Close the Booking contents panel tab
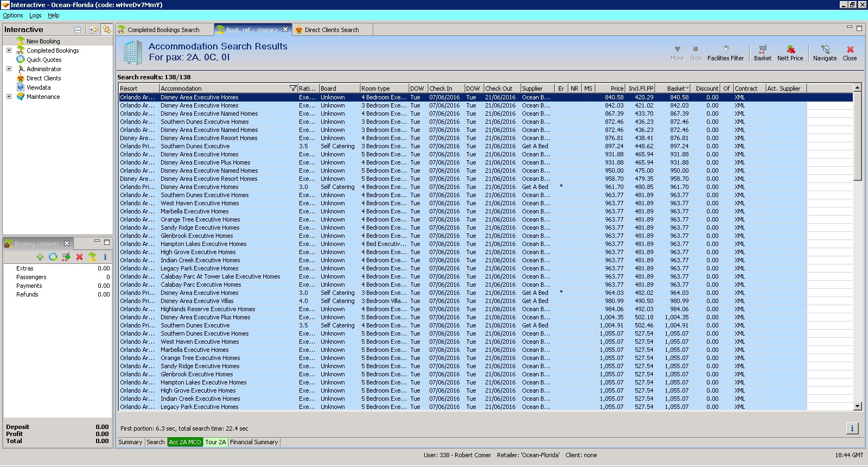The width and height of the screenshot is (868, 467). (67, 243)
